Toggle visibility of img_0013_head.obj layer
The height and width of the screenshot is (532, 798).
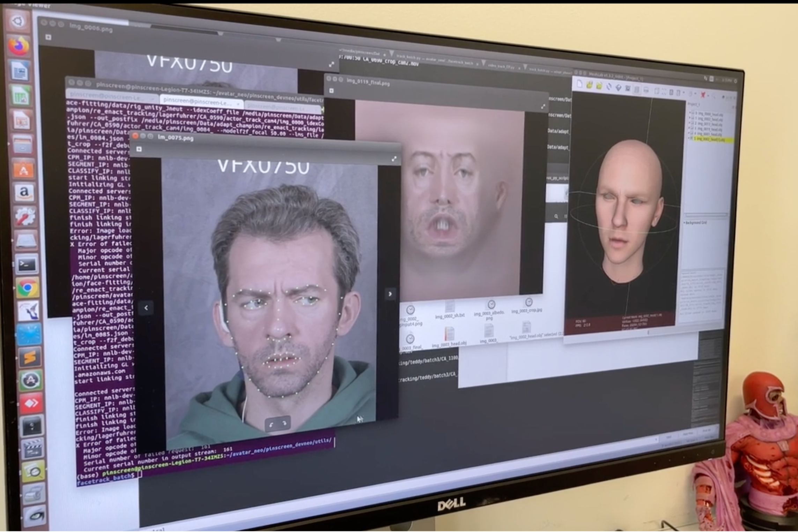pyautogui.click(x=692, y=123)
